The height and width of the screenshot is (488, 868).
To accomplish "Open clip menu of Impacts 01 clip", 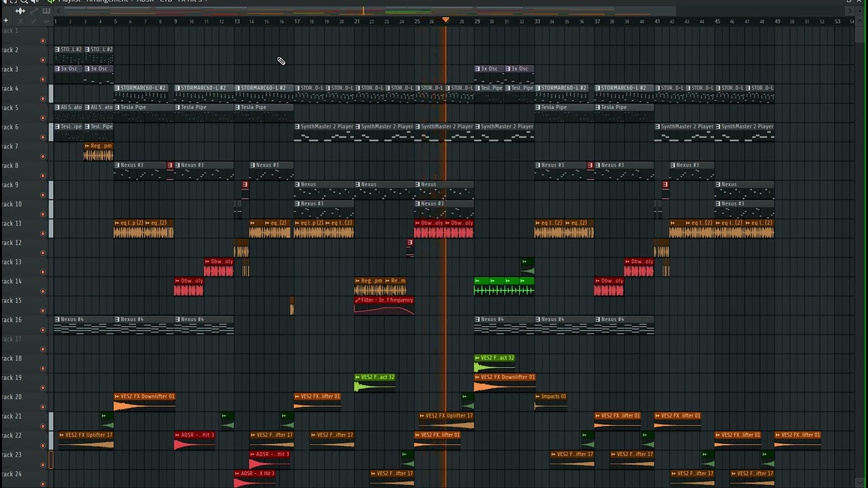I will pyautogui.click(x=538, y=396).
